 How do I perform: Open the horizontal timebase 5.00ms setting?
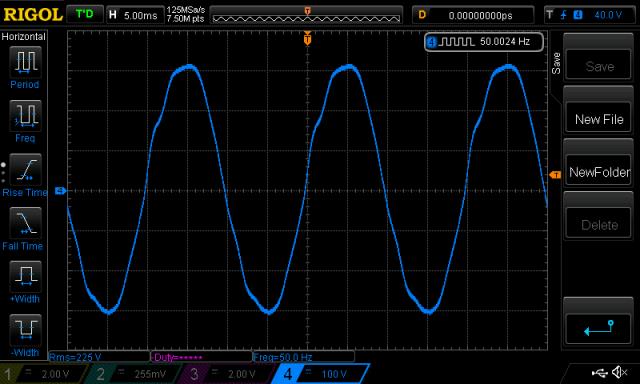135,16
